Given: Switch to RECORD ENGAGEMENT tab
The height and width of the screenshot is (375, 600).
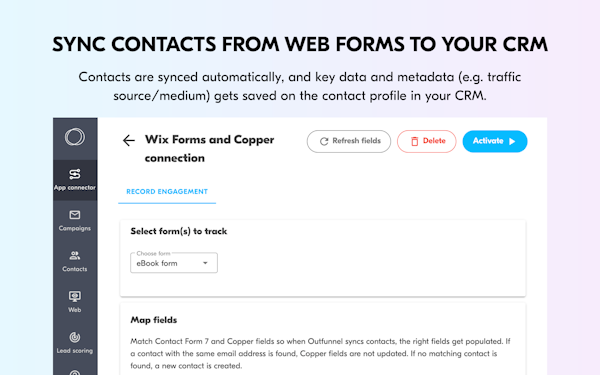Looking at the screenshot, I should [167, 192].
